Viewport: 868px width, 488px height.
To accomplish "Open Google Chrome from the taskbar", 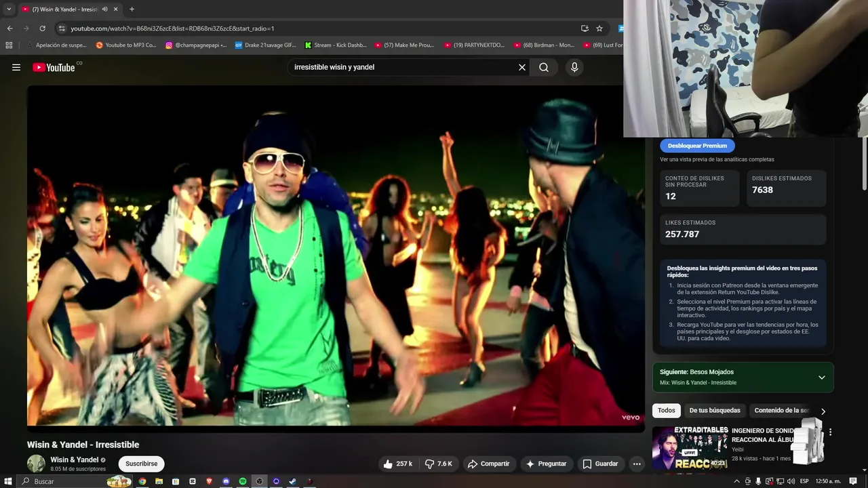I will [142, 481].
